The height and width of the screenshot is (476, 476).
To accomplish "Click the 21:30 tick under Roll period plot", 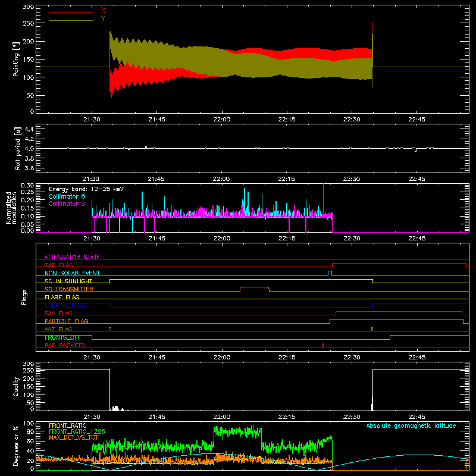I will (91, 179).
